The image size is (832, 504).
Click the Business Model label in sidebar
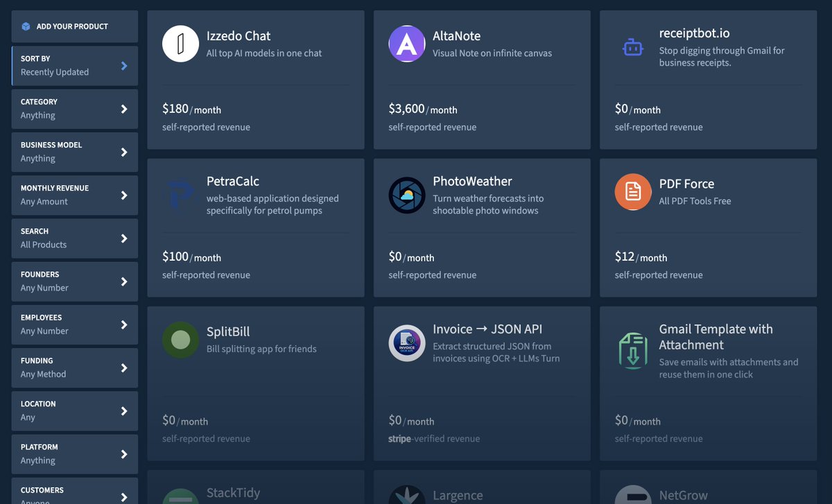click(x=51, y=145)
